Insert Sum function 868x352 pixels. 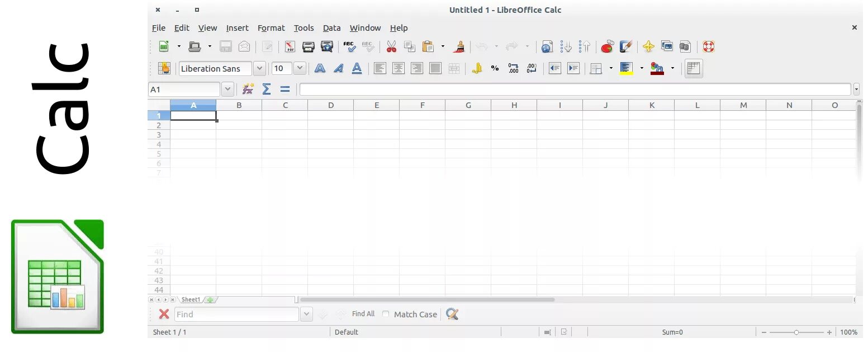pyautogui.click(x=267, y=89)
